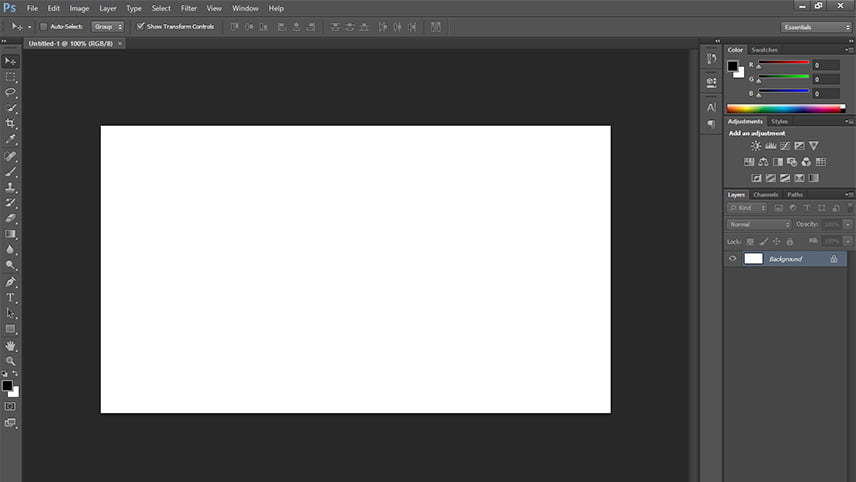Select the Zoom tool in the toolbox
This screenshot has width=856, height=482.
(10, 361)
